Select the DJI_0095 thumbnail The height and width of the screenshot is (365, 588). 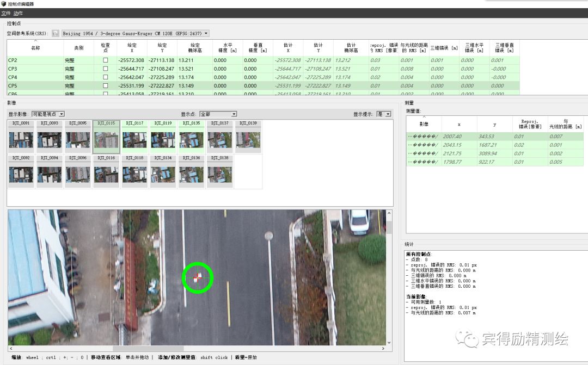pos(78,137)
